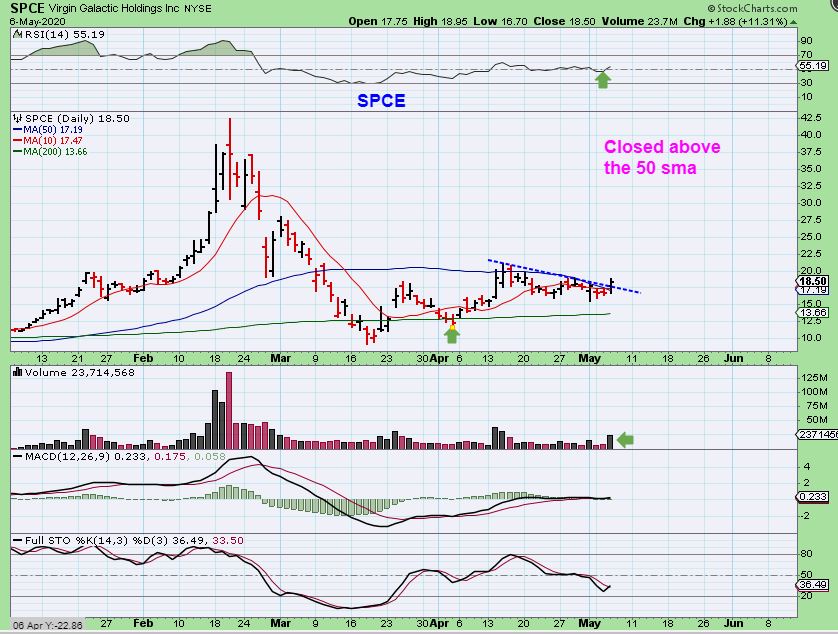Click the Low 16.70 value
Screen dimensions: 838x634
click(x=500, y=21)
